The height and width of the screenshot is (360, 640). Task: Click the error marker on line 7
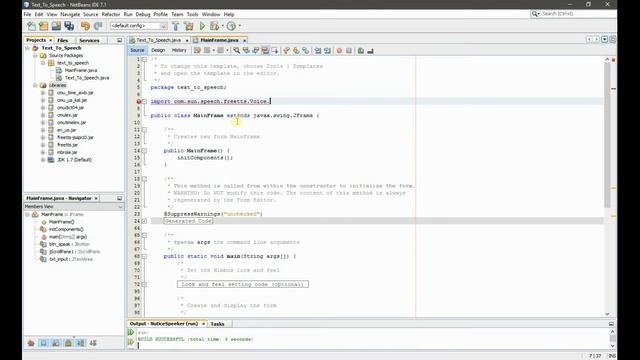139,101
